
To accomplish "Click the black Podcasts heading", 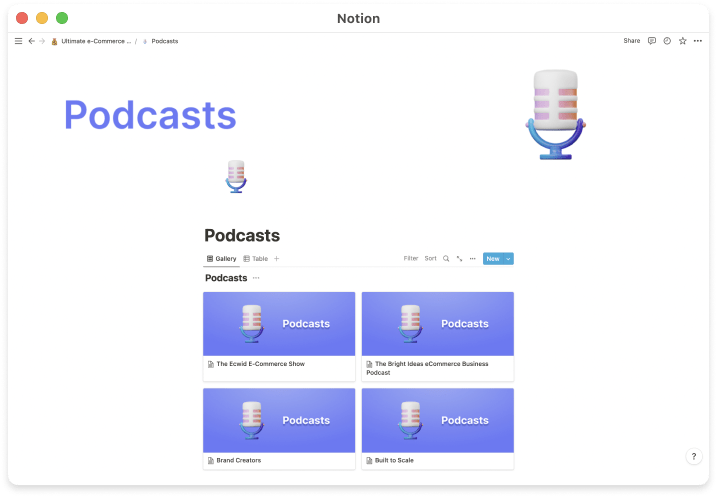I will (x=242, y=235).
